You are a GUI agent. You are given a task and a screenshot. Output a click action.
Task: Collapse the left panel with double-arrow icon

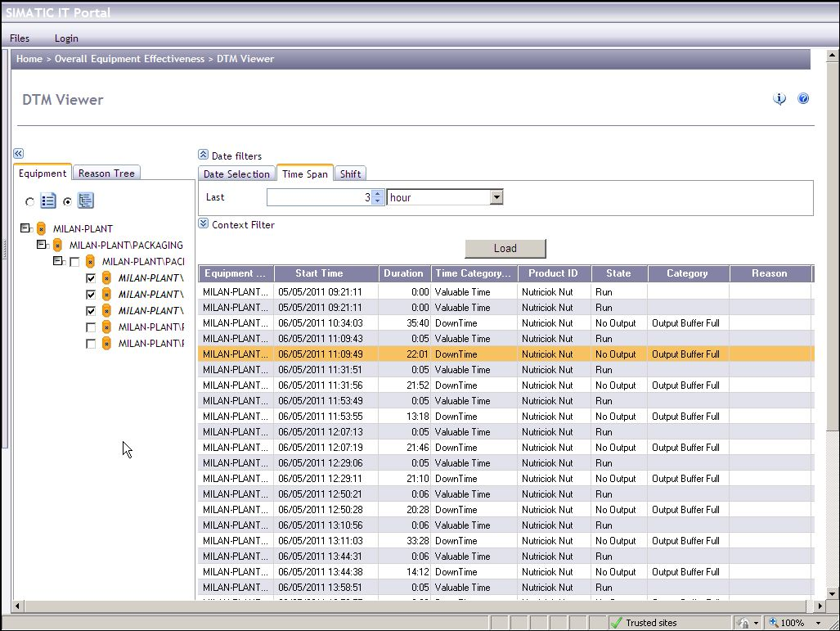pyautogui.click(x=18, y=153)
